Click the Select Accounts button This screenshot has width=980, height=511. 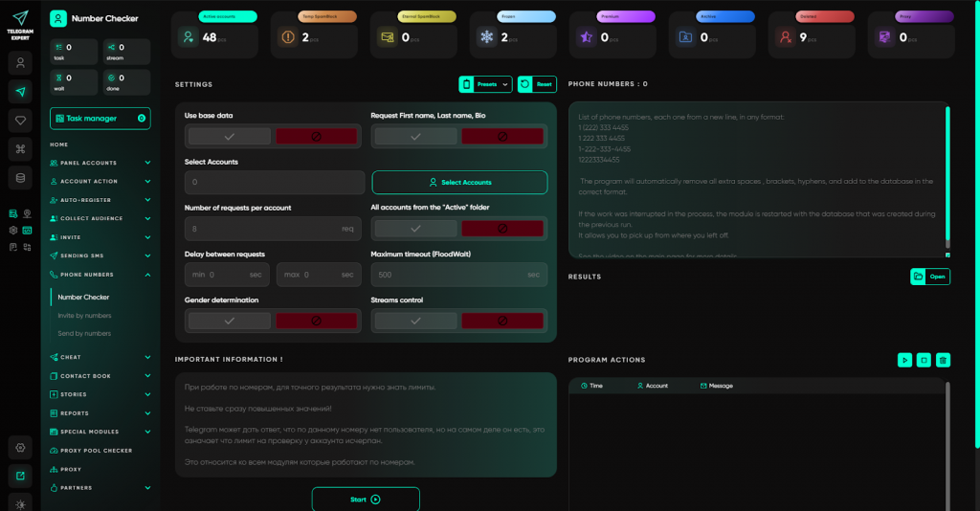click(x=459, y=182)
